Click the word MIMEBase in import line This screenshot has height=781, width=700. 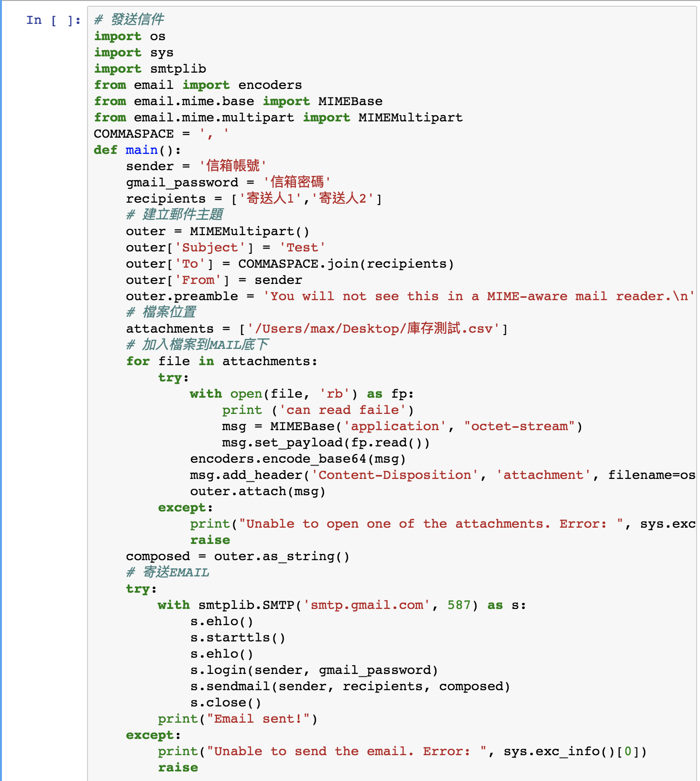click(350, 101)
